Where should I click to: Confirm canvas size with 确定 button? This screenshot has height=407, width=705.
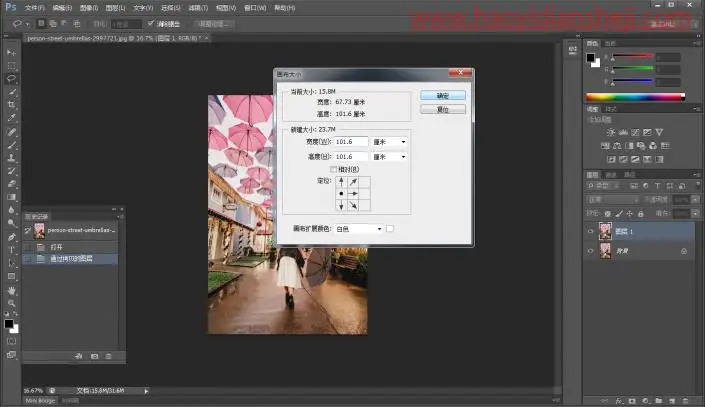[x=443, y=95]
